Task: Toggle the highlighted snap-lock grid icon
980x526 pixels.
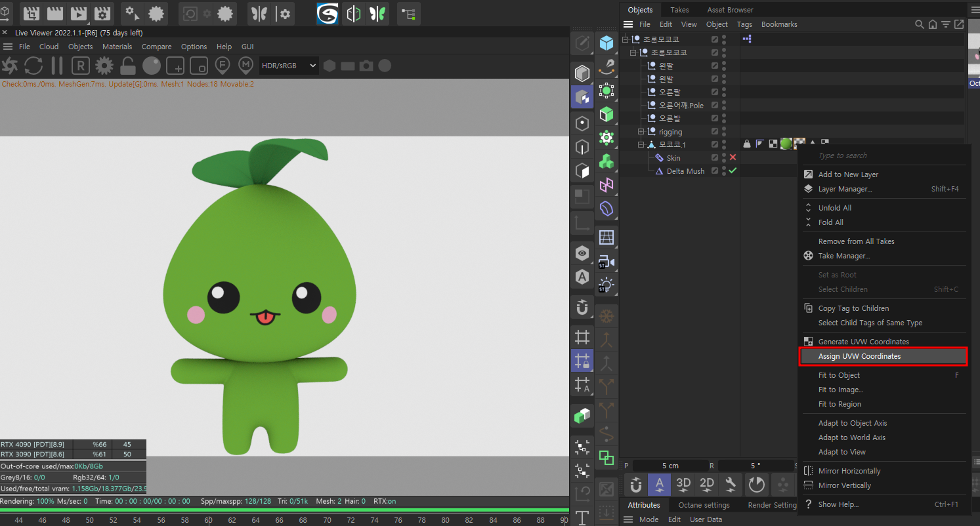Action: 582,361
